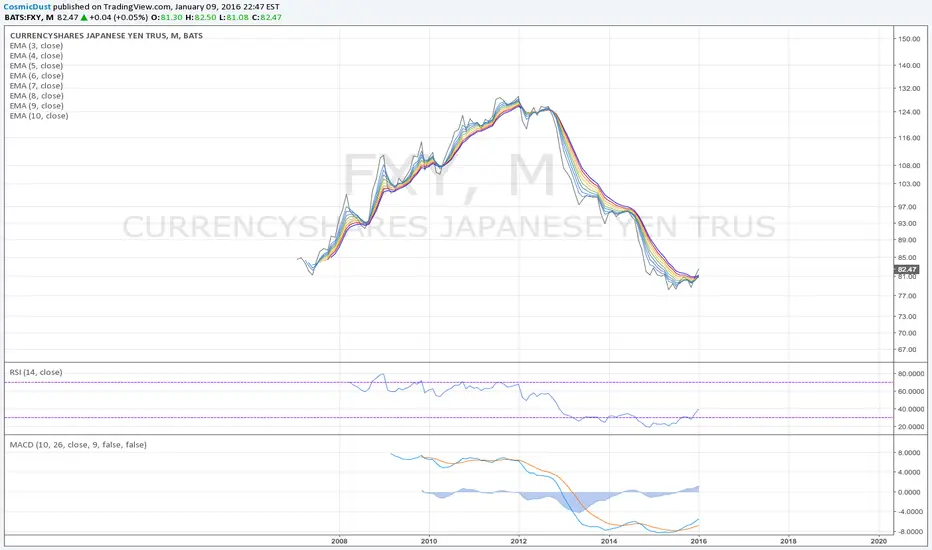
Task: Click the low value L:81.08 in header
Action: [234, 17]
